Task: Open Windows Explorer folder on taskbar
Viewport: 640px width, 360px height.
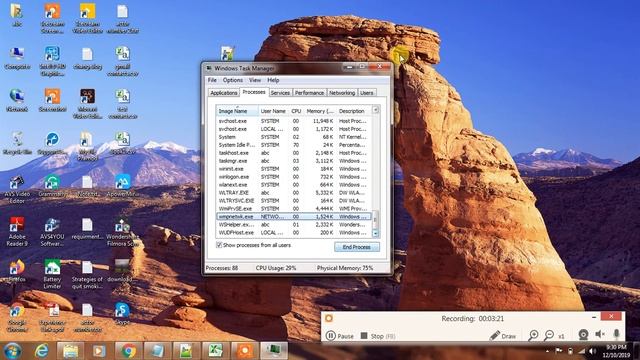Action: tap(70, 351)
